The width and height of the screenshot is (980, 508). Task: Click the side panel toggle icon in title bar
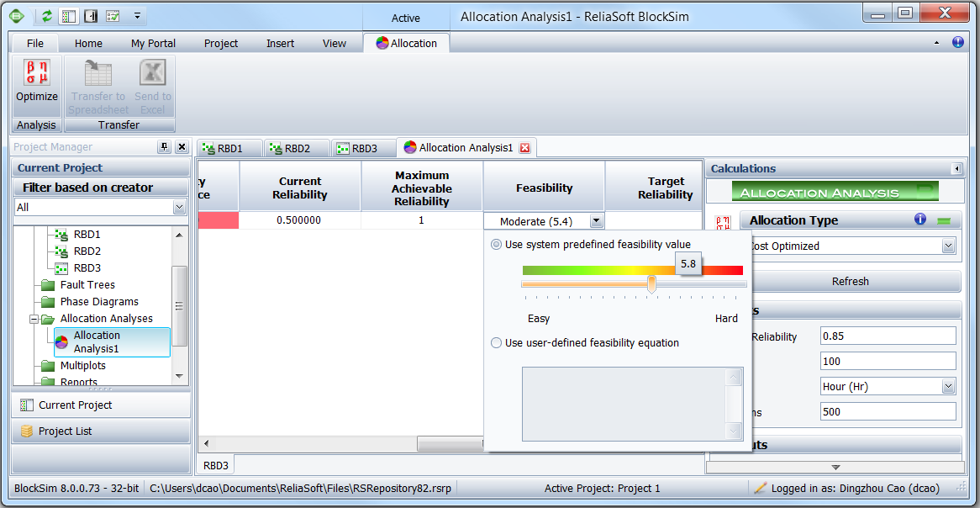tap(91, 16)
